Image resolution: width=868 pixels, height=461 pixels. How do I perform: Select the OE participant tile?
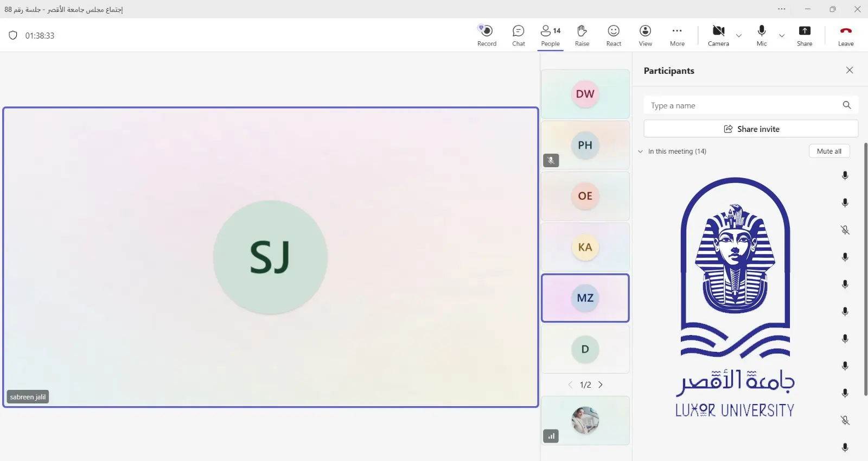[585, 196]
